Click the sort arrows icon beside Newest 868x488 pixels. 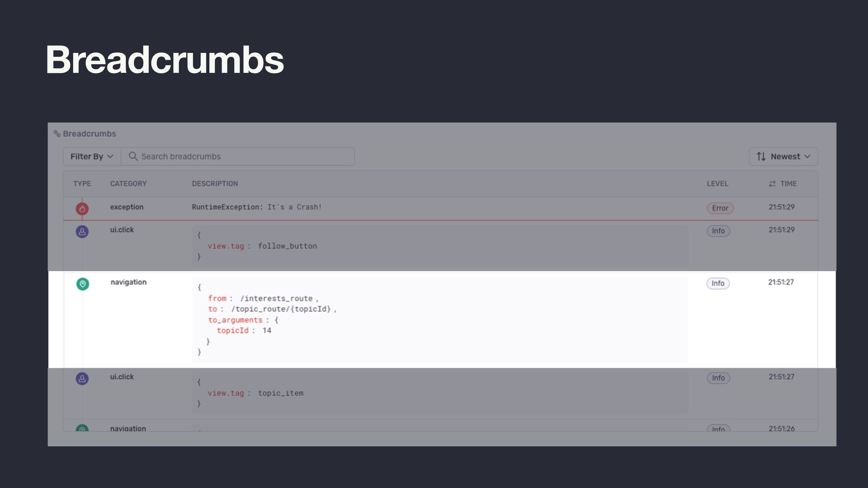pos(761,156)
